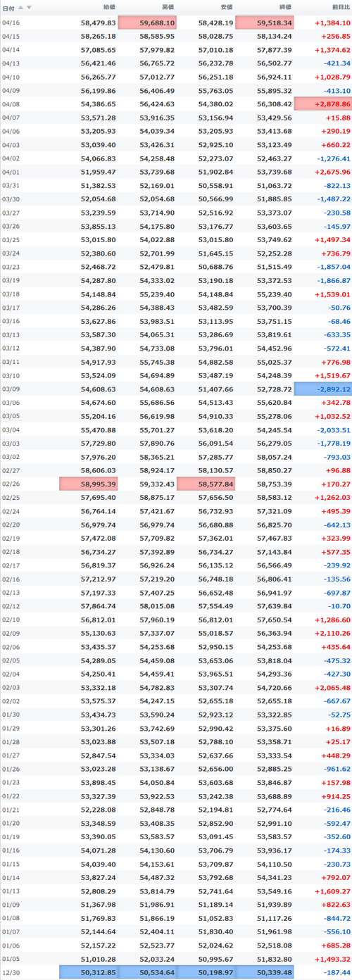Viewport: 352px width, 980px height.
Task: Click the 安値 column header
Action: [227, 7]
